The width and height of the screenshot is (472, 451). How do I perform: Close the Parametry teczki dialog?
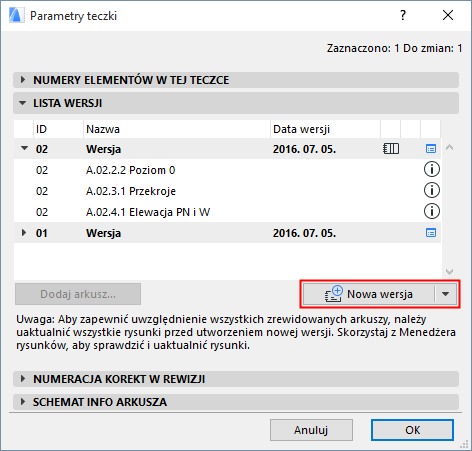click(448, 15)
